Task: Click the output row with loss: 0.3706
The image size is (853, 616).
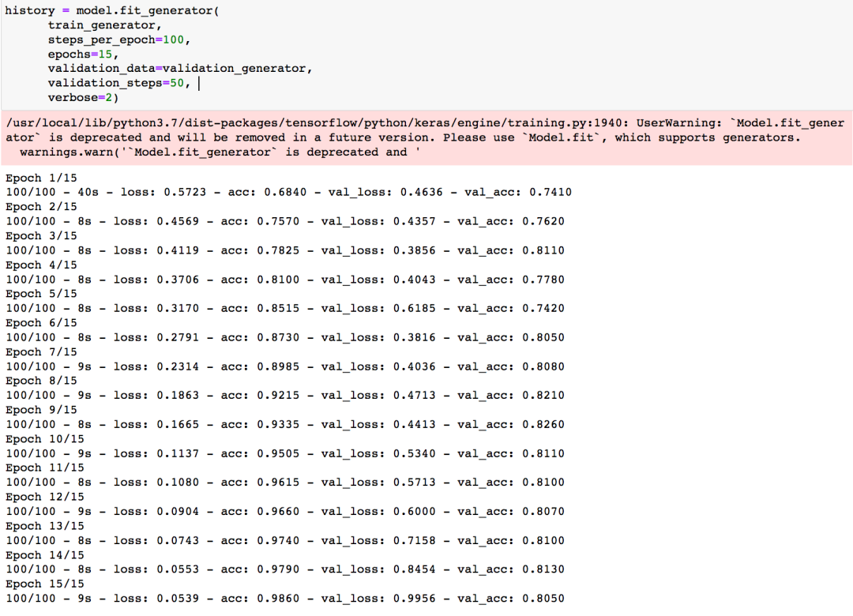Action: (285, 280)
